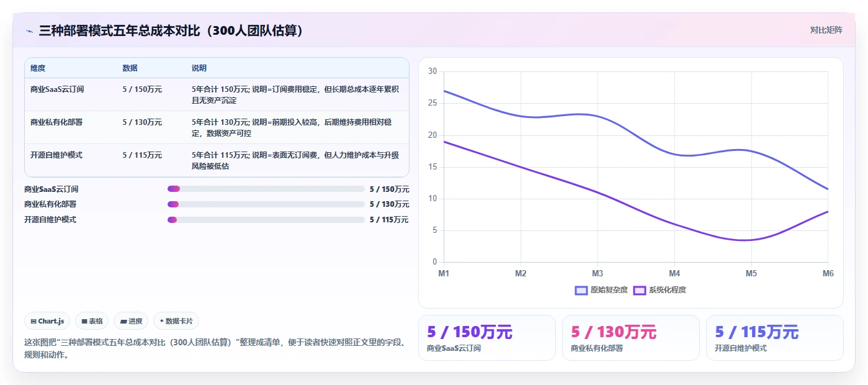Click the 商业SaaS云订阅 progress bar
Screen dimensions: 868x385
click(266, 189)
